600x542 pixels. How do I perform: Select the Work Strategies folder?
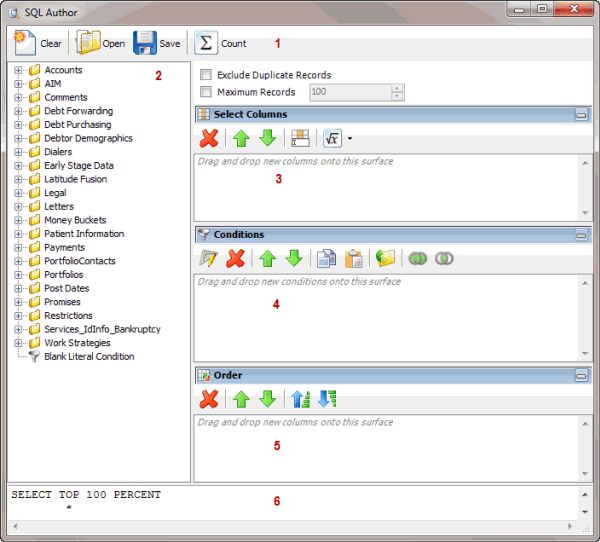click(77, 343)
